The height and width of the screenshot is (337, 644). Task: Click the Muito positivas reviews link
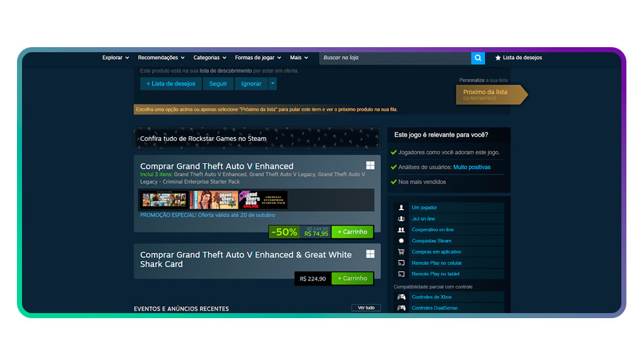[472, 167]
